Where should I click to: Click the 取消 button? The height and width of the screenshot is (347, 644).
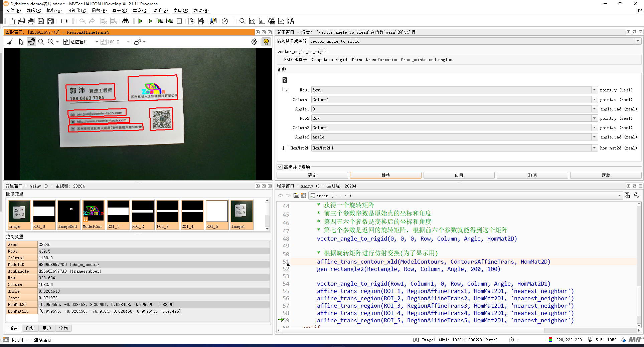[x=532, y=175]
